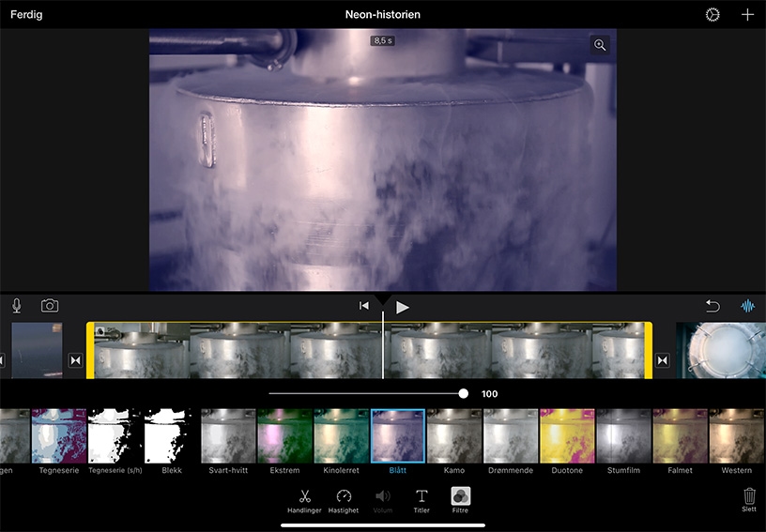The height and width of the screenshot is (532, 766).
Task: Select the dark blue clip before transition
Action: click(x=38, y=350)
